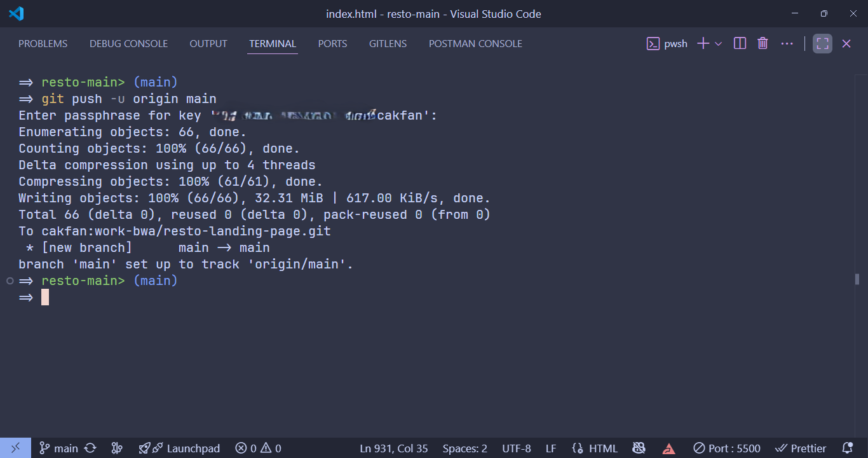Screen dimensions: 868x458
Task: Click the Live Server Port : 5500 indicator
Action: (x=726, y=448)
